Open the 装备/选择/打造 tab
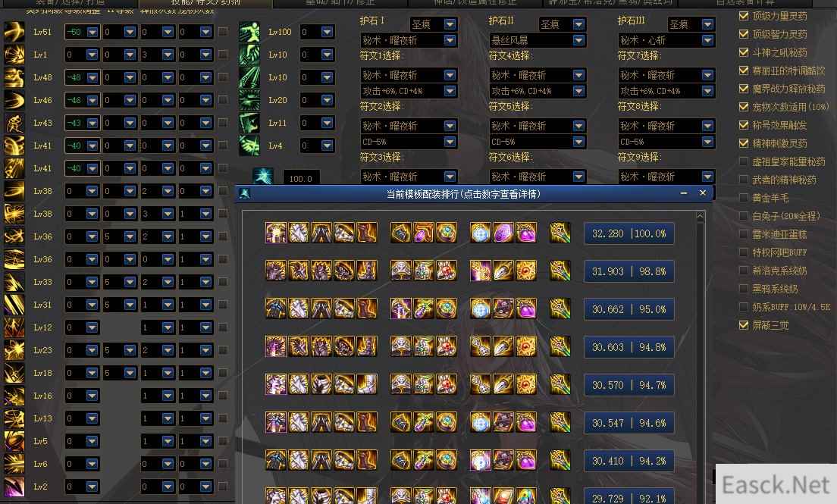The width and height of the screenshot is (837, 504). pos(70,2)
